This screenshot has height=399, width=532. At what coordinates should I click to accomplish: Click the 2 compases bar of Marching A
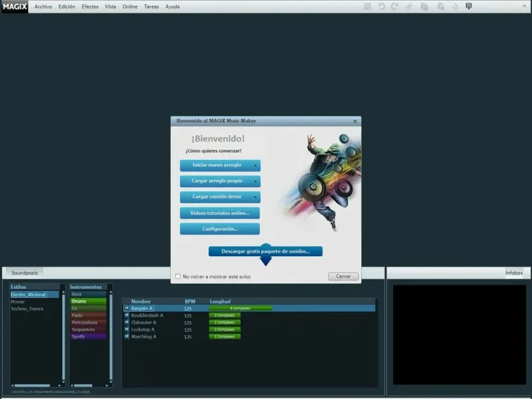click(225, 336)
